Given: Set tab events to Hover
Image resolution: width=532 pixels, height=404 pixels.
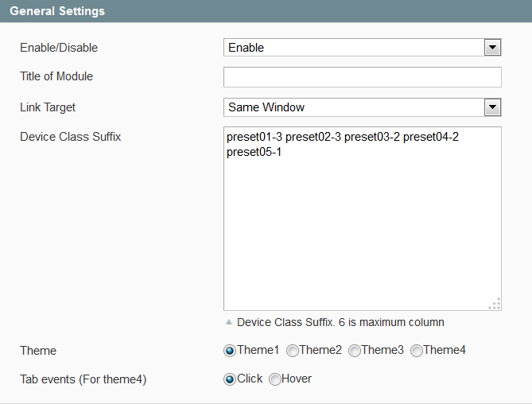Looking at the screenshot, I should click(x=275, y=379).
